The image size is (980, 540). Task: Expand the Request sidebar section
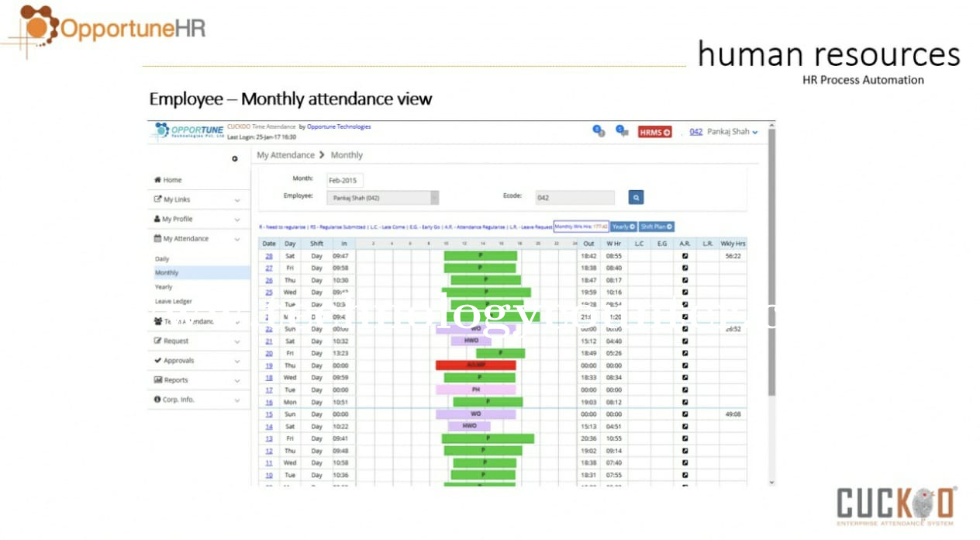198,341
